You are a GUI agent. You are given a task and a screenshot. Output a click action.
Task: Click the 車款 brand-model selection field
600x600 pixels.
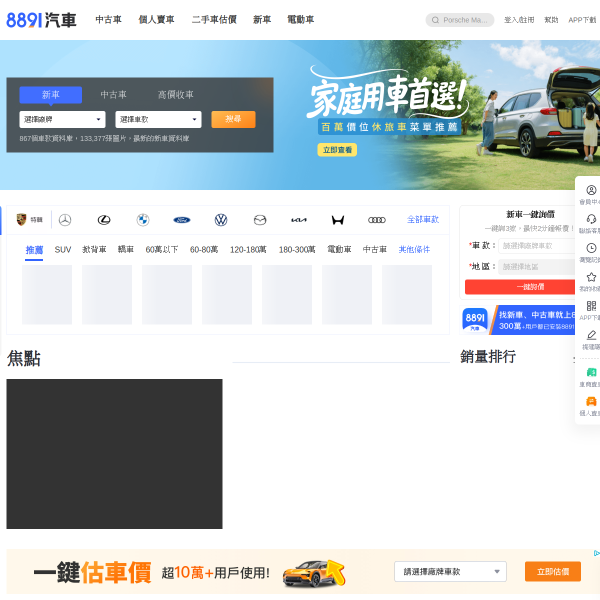(x=536, y=246)
